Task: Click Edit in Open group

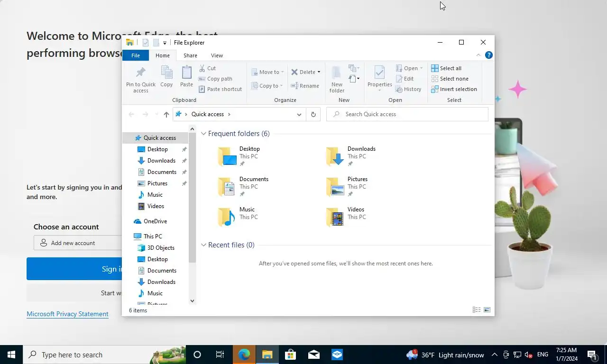Action: (405, 79)
